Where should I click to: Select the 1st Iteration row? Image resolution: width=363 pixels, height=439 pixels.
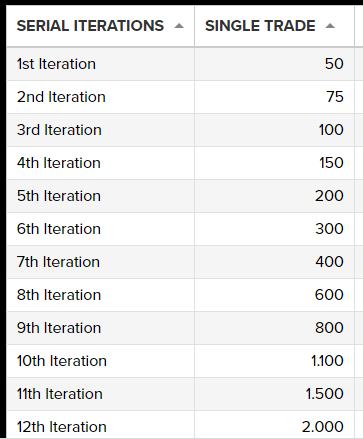tap(180, 64)
